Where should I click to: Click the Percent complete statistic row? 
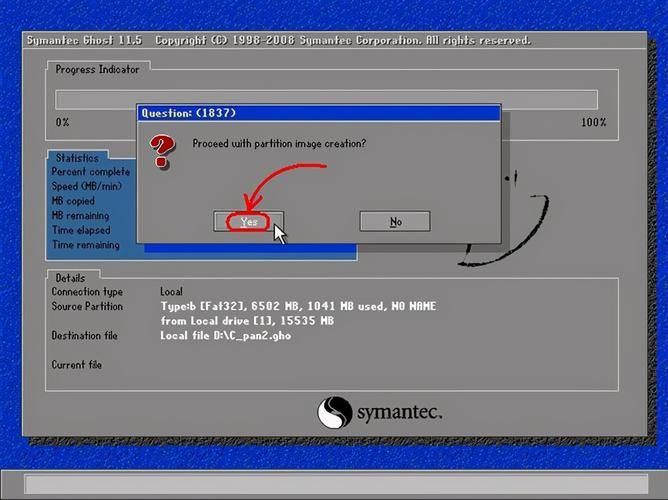(90, 172)
